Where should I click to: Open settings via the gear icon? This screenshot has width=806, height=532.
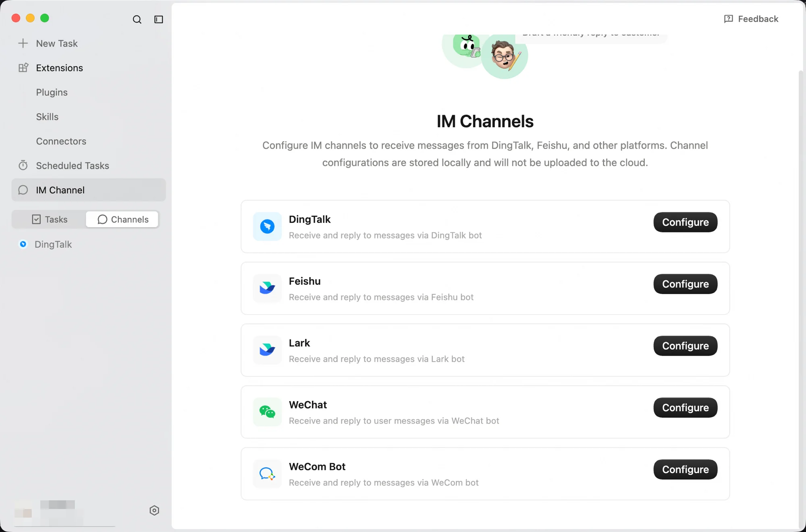click(x=154, y=511)
